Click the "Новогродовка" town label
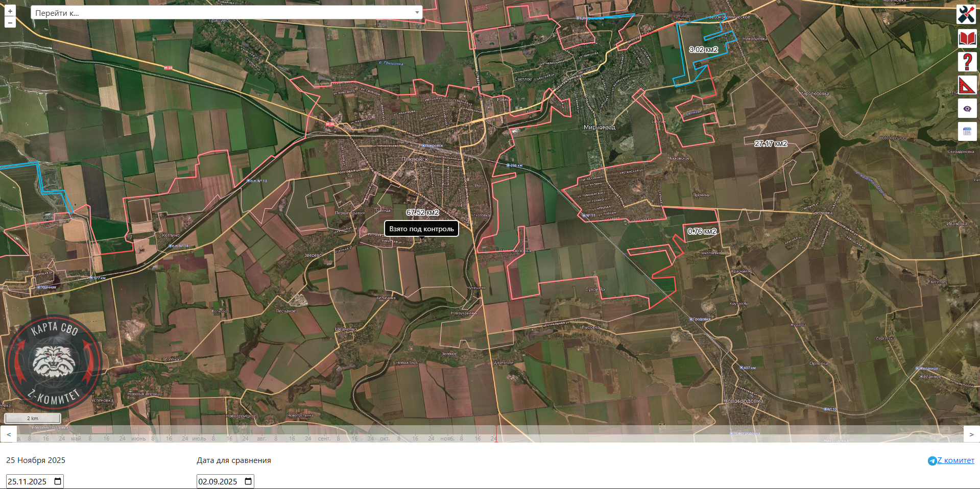Viewport: 980px width, 489px height. point(744,401)
